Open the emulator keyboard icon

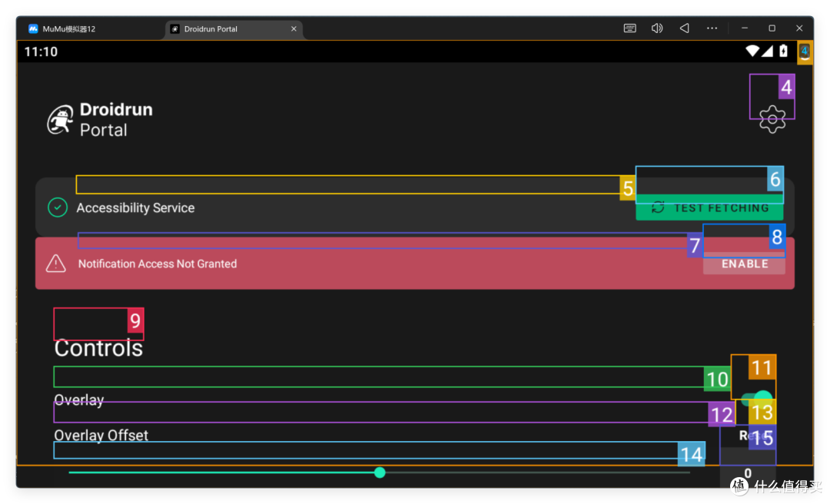629,28
